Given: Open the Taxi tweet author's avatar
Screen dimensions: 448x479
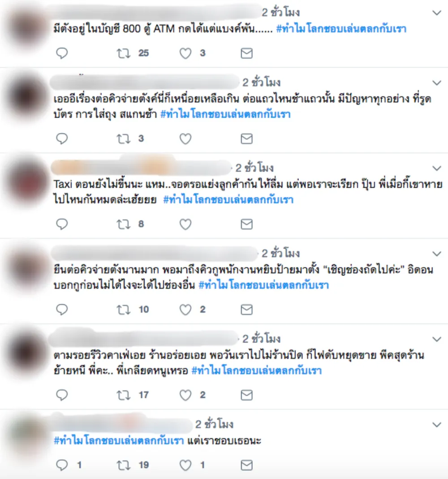Looking at the screenshot, I should tap(27, 181).
